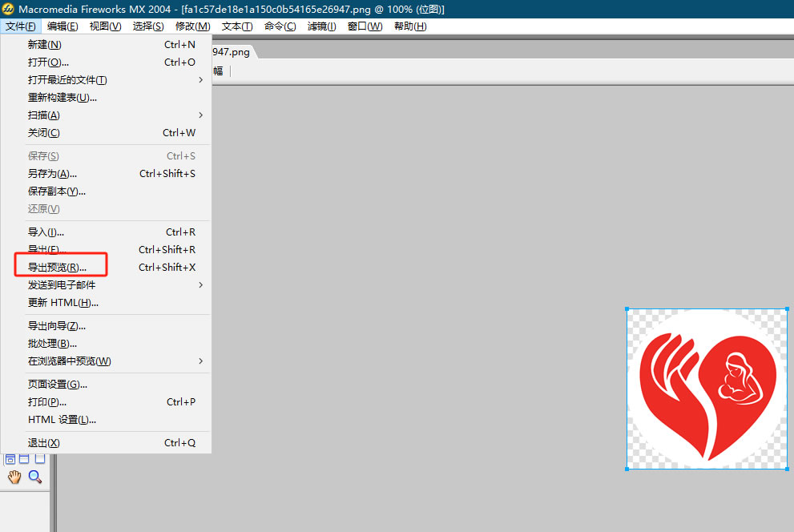This screenshot has height=532, width=794.
Task: Select the Zoom magnifier tool
Action: pos(35,478)
